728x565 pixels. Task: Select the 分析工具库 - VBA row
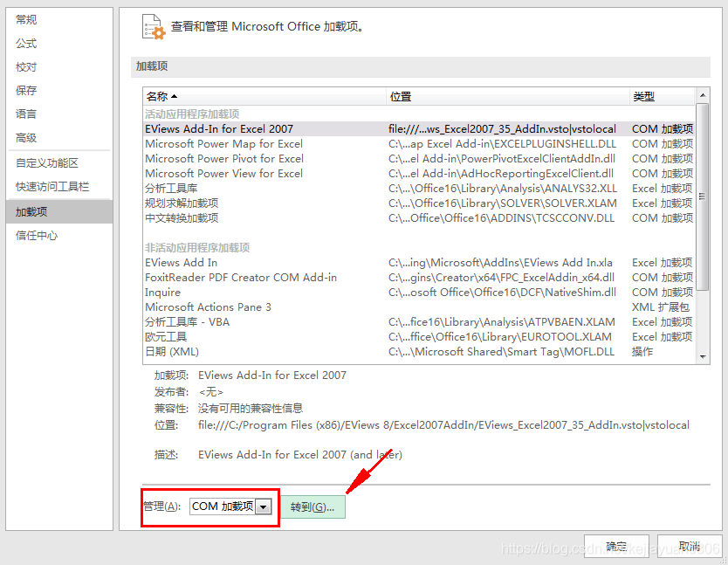click(419, 322)
